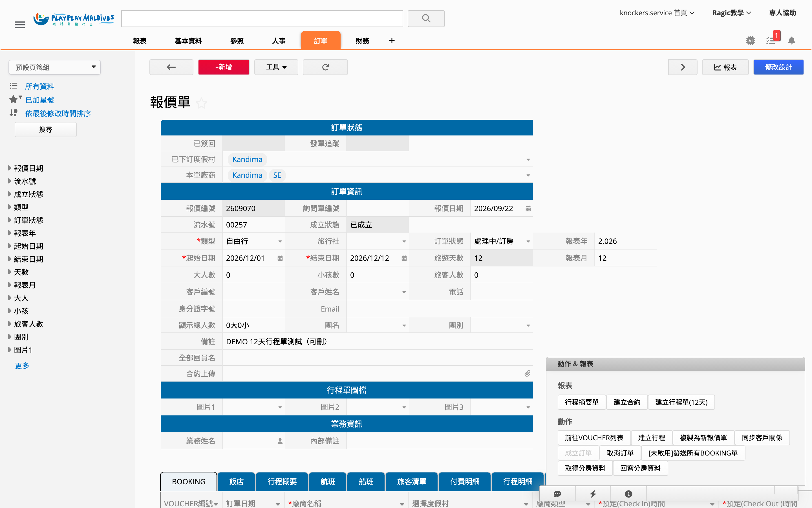Viewport: 812px width, 508px height.
Task: Open the 預設頁籤組 dropdown
Action: pos(55,67)
